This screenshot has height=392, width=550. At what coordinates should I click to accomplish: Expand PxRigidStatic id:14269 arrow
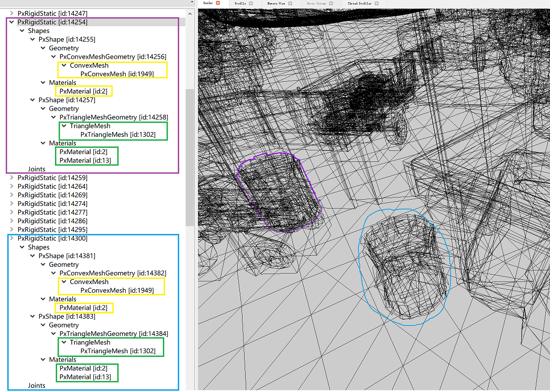(12, 195)
